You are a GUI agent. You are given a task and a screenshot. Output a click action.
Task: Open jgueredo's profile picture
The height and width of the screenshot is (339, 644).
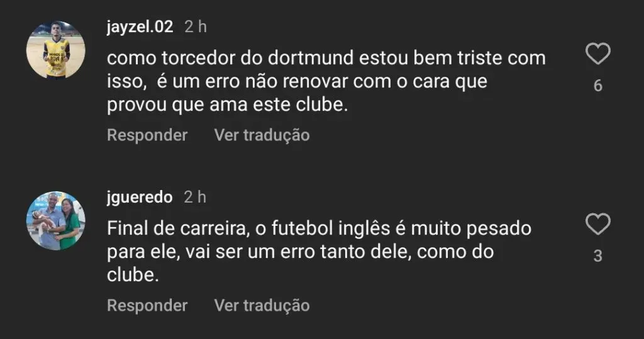56,221
